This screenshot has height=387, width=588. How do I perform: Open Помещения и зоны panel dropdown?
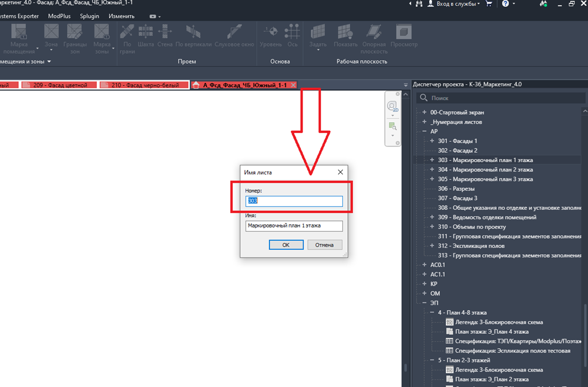(x=49, y=61)
